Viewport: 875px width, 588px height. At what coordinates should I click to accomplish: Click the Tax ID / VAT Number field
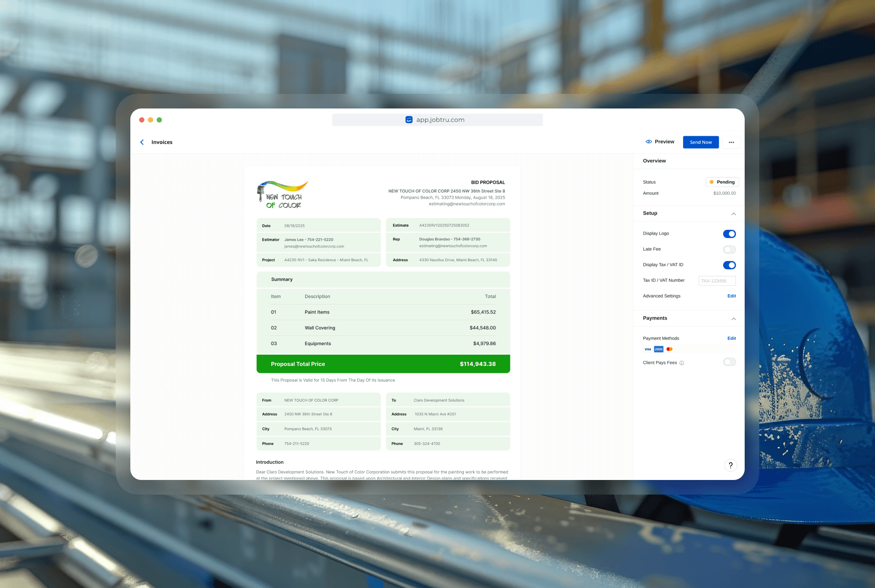[x=717, y=281]
